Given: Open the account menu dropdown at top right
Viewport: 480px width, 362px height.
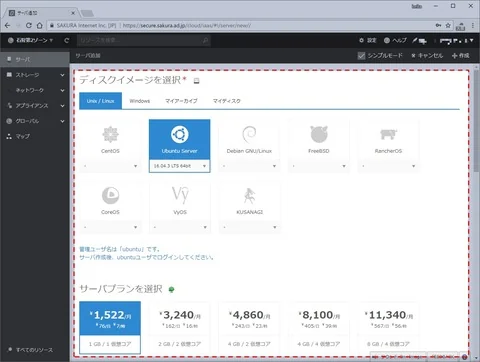Looking at the screenshot, I should tap(456, 41).
